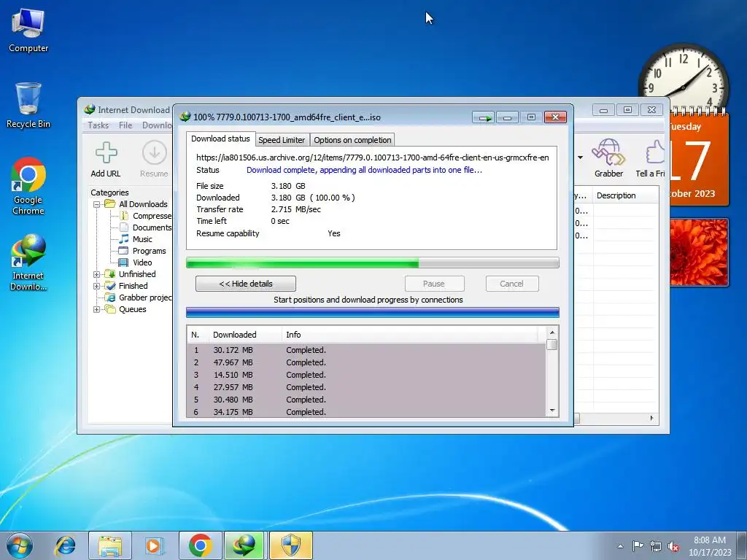
Task: Click the green download progress bar
Action: click(373, 262)
